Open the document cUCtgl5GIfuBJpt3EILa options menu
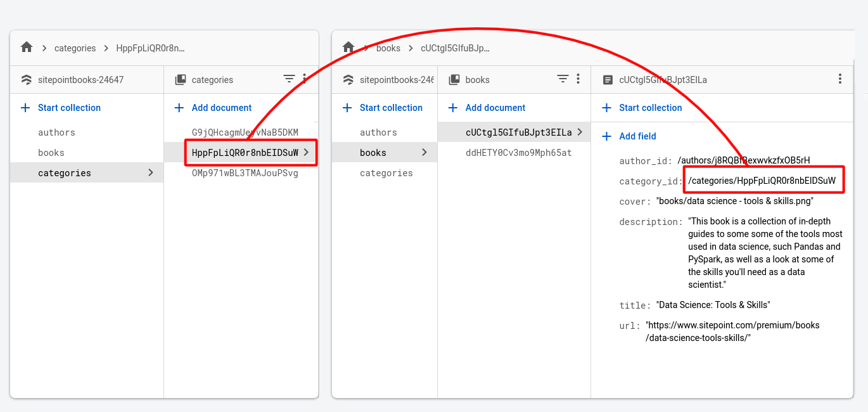Screen dimensions: 868x412 click(839, 79)
